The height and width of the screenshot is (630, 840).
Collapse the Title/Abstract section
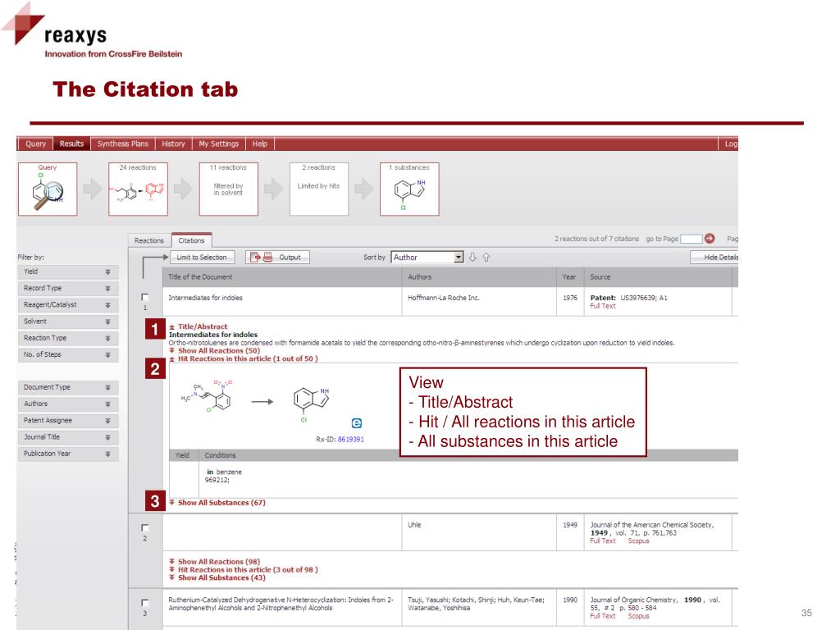coord(199,326)
